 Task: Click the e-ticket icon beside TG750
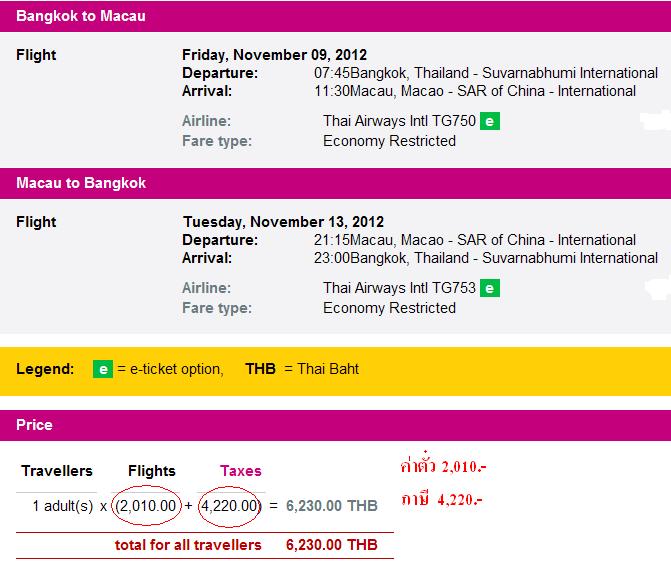click(490, 121)
